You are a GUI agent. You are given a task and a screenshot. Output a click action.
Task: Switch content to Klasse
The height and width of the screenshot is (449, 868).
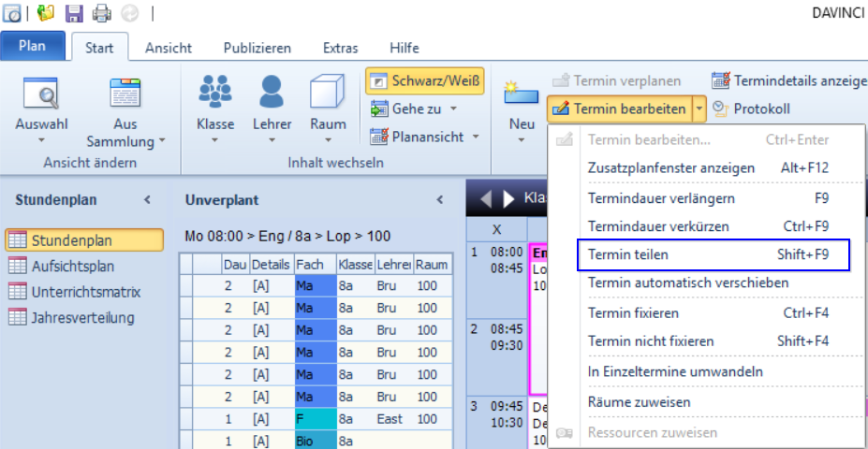[x=215, y=110]
